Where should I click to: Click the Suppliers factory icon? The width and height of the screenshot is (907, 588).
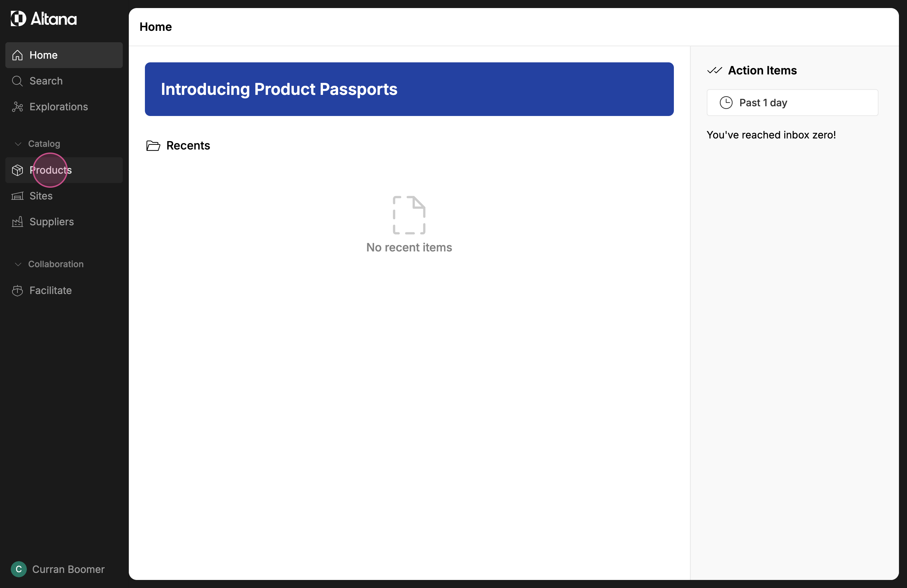[x=17, y=222]
